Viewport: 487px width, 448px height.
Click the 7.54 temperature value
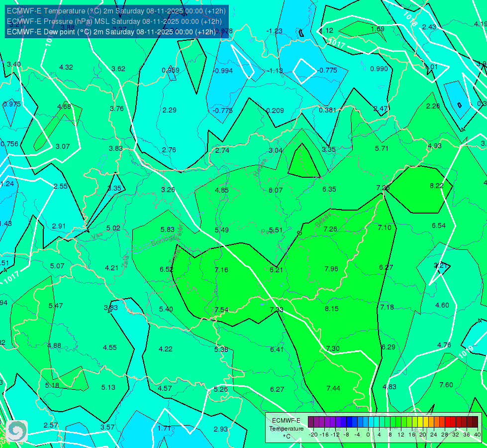pos(222,310)
